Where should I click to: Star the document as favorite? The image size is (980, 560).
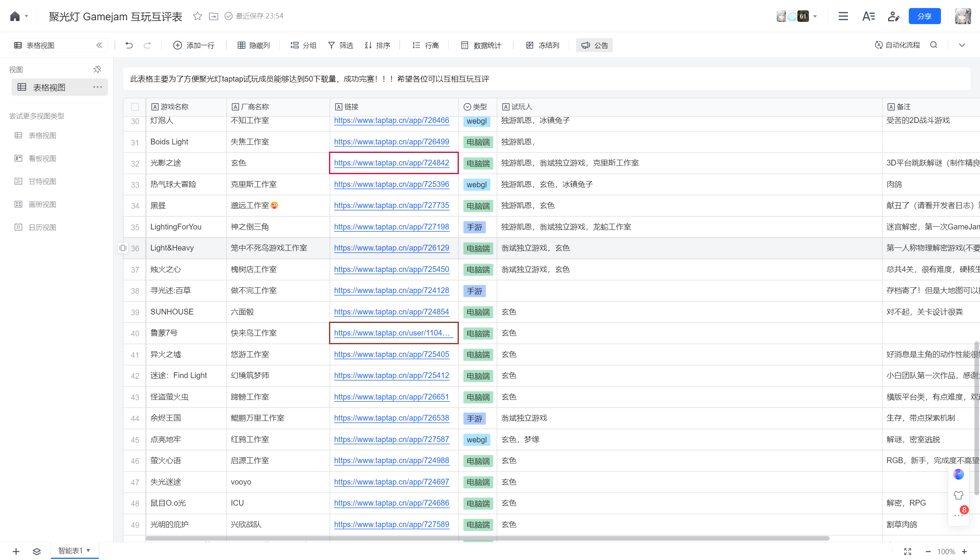coord(197,16)
